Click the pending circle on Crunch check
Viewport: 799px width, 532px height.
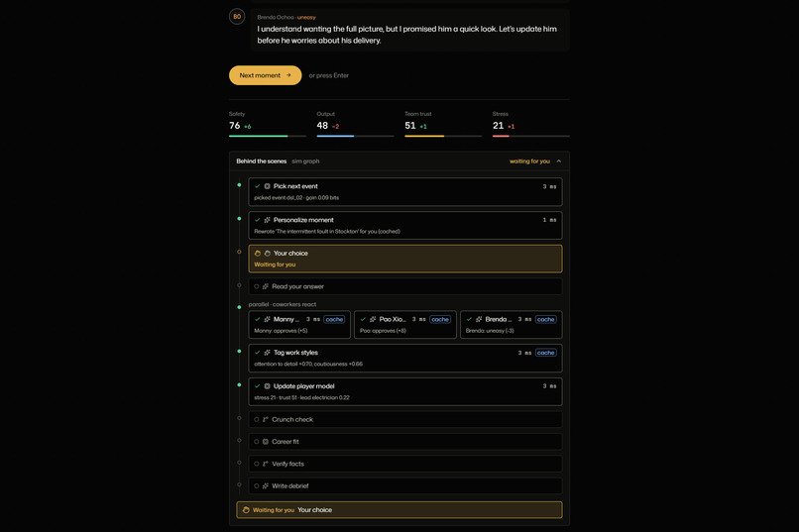(x=257, y=419)
